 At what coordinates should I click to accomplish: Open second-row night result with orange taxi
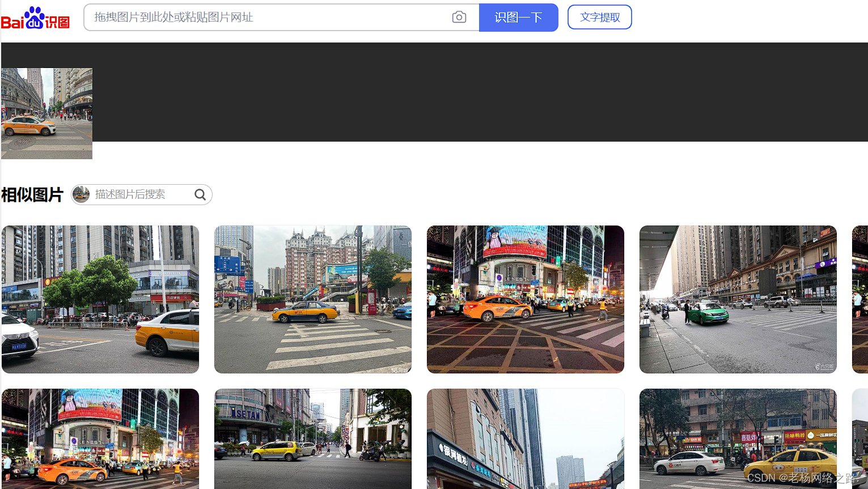point(100,439)
